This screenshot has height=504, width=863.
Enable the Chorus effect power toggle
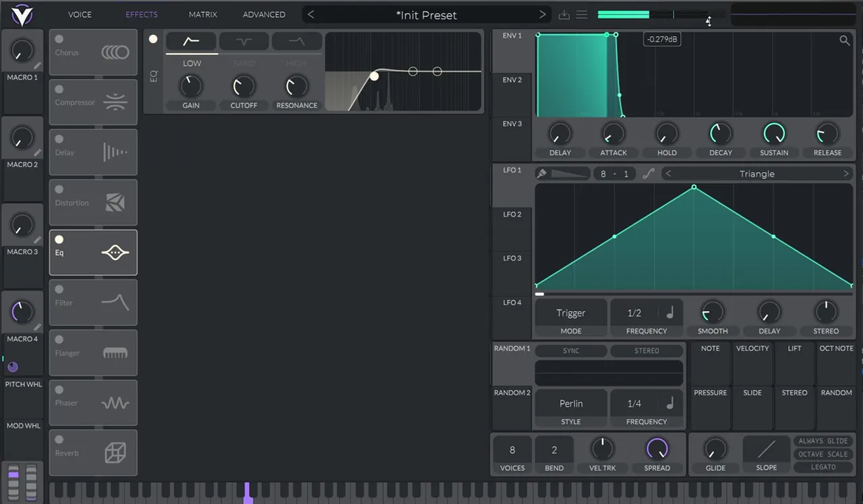pos(59,39)
